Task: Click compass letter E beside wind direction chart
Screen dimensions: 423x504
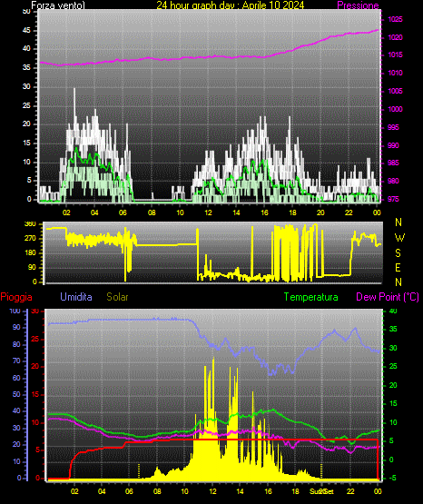Action: tap(398, 268)
